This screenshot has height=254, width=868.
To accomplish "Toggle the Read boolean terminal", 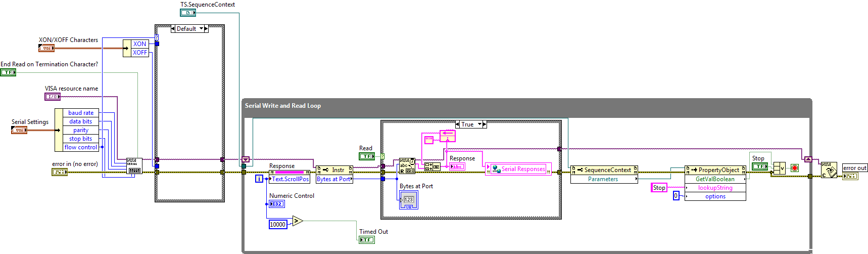I will point(367,156).
